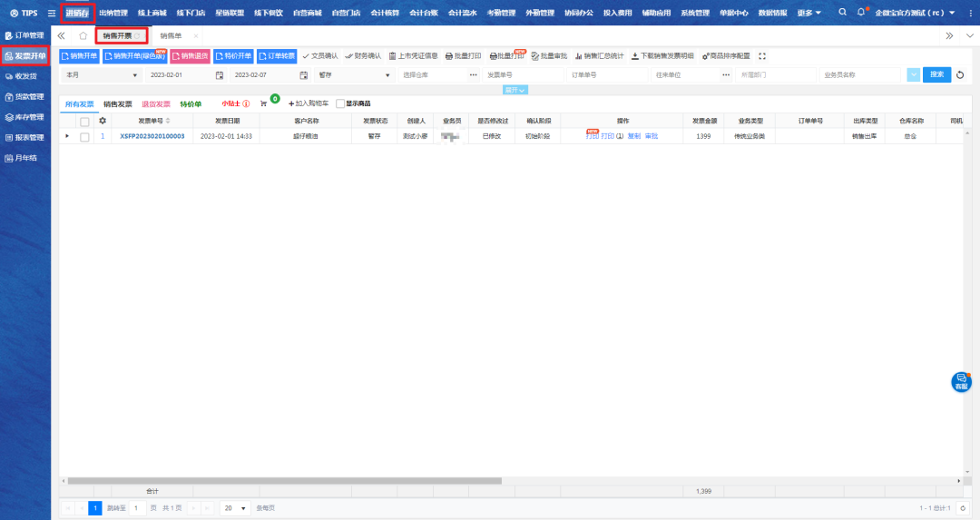Viewport: 980px width, 520px height.
Task: Select the checkbox for invoice row 1
Action: tap(84, 136)
